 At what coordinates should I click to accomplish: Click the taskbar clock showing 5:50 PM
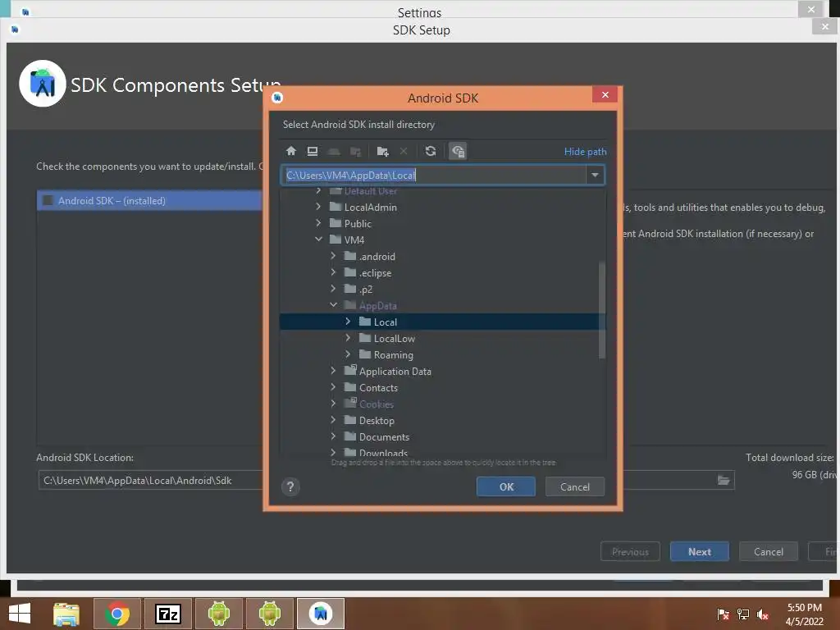[x=804, y=608]
